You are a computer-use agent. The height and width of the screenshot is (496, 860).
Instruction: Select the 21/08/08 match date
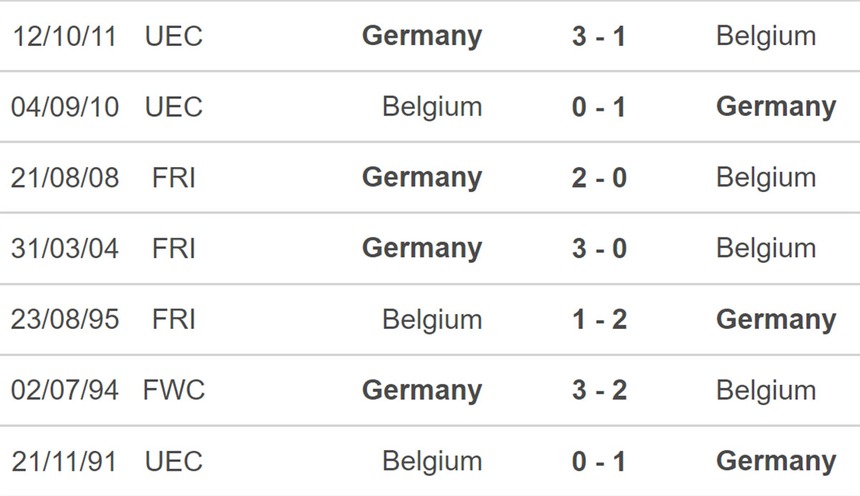click(x=64, y=178)
